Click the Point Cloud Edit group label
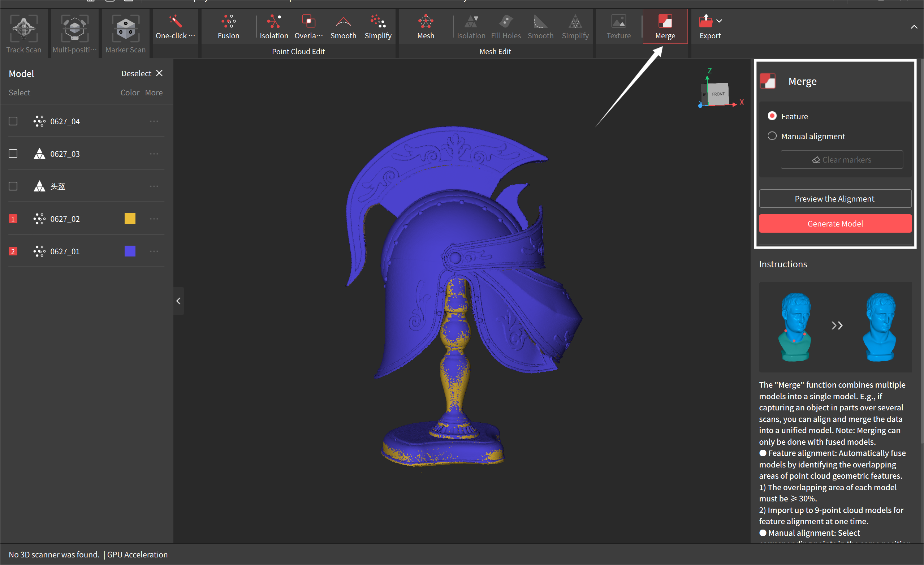Viewport: 924px width, 565px height. [x=298, y=51]
